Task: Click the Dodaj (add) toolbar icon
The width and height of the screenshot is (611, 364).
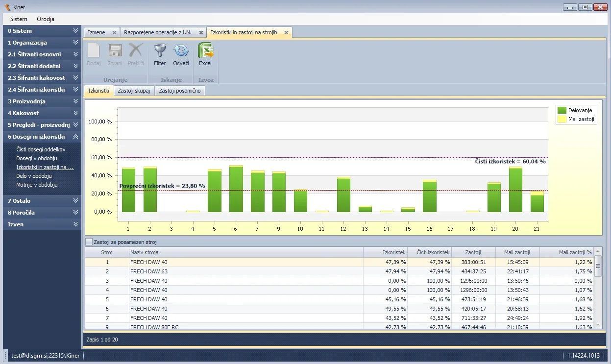Action: [94, 51]
